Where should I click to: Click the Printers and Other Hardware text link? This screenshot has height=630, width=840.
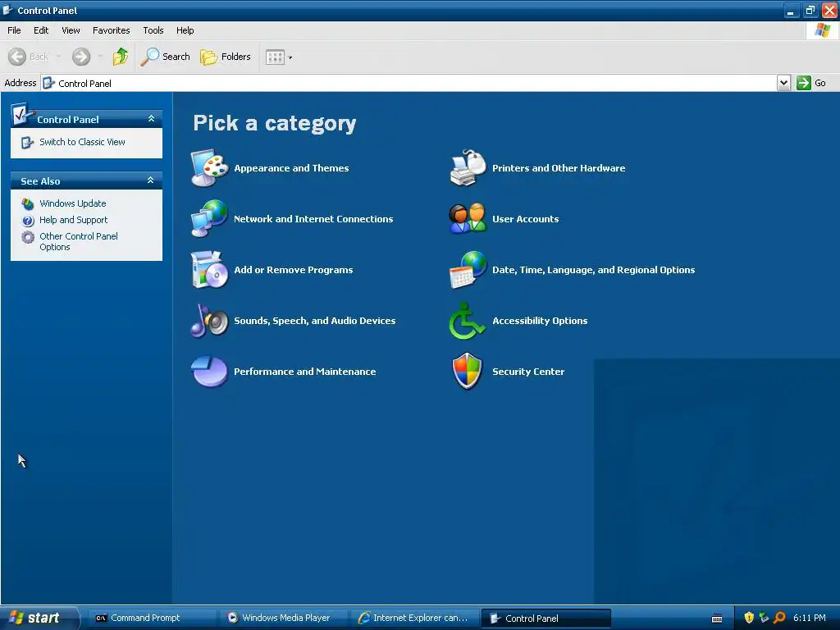(x=559, y=168)
